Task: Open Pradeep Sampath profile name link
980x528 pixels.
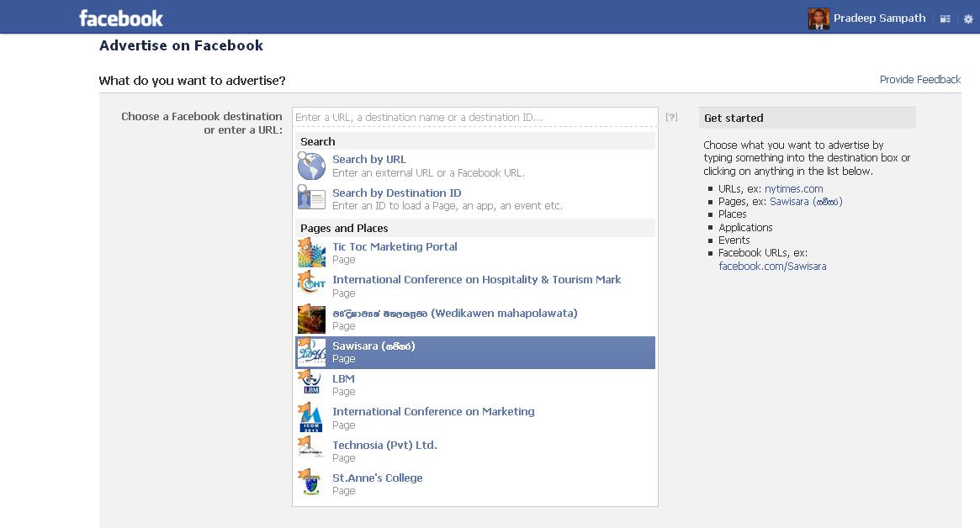Action: tap(879, 18)
